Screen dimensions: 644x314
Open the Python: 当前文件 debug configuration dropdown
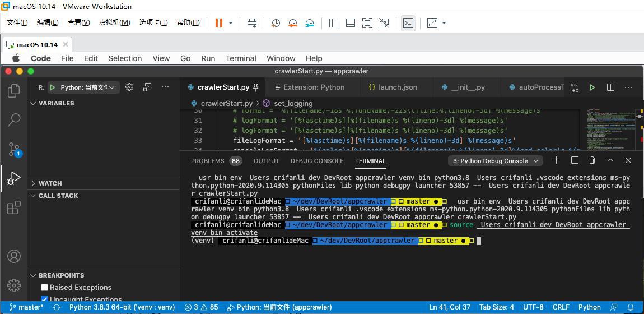tap(87, 87)
